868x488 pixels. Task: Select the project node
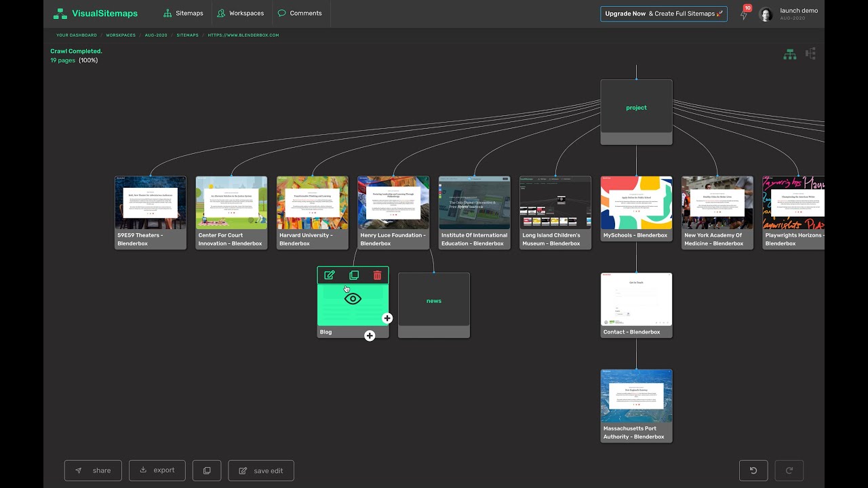tap(636, 112)
